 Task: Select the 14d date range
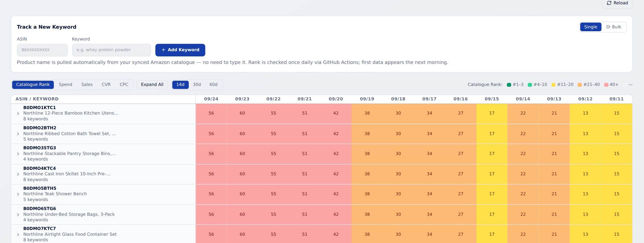[181, 85]
